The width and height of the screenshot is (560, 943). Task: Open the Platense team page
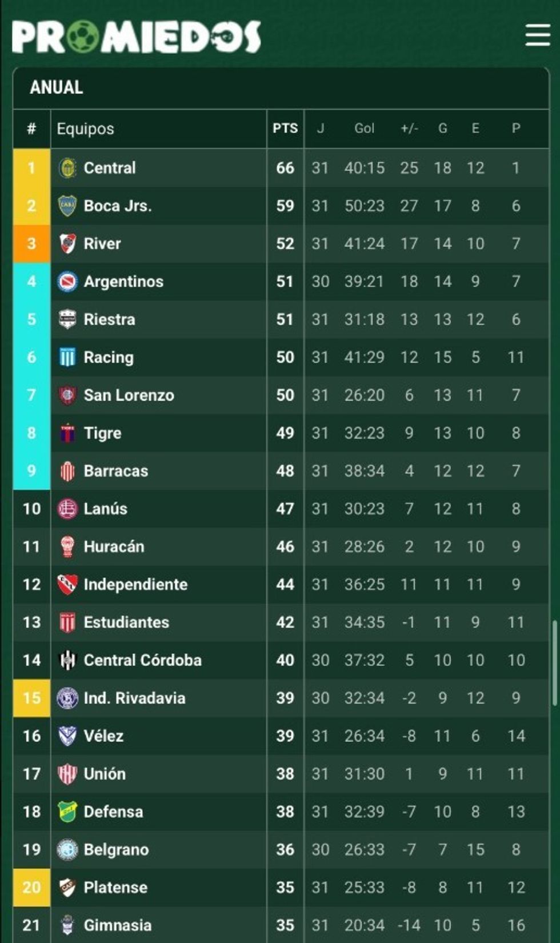115,887
